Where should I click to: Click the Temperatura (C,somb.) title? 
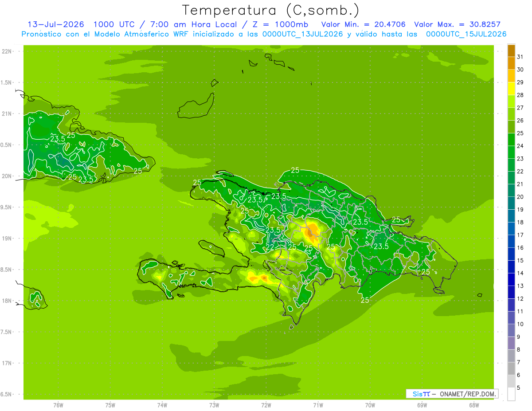tap(270, 10)
